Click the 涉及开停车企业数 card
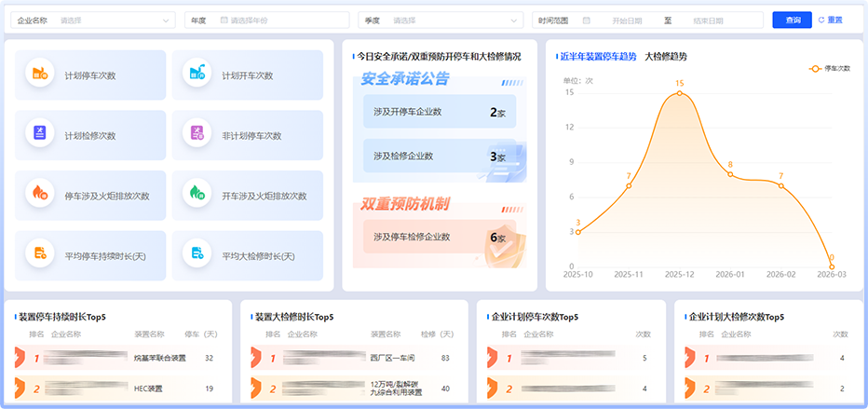 pos(440,111)
